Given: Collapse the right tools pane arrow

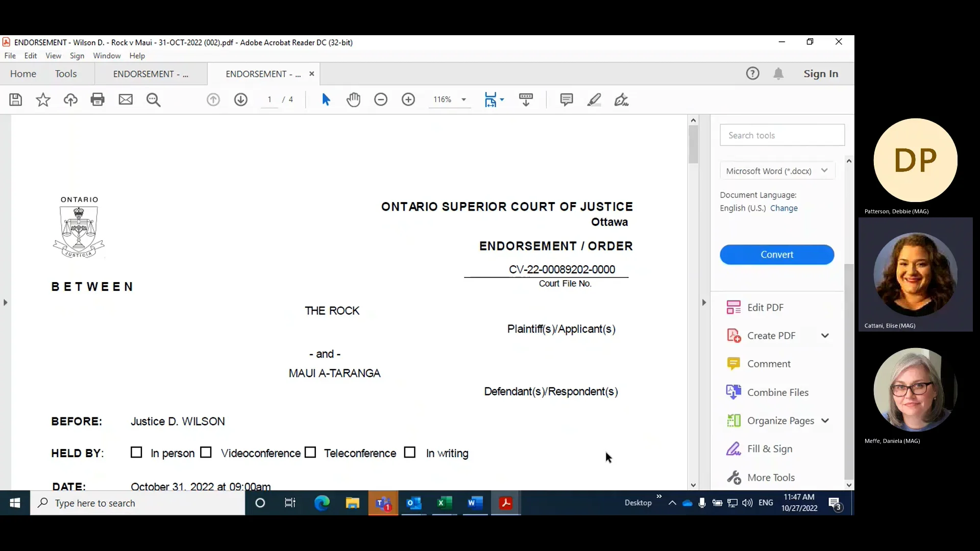Looking at the screenshot, I should (704, 303).
